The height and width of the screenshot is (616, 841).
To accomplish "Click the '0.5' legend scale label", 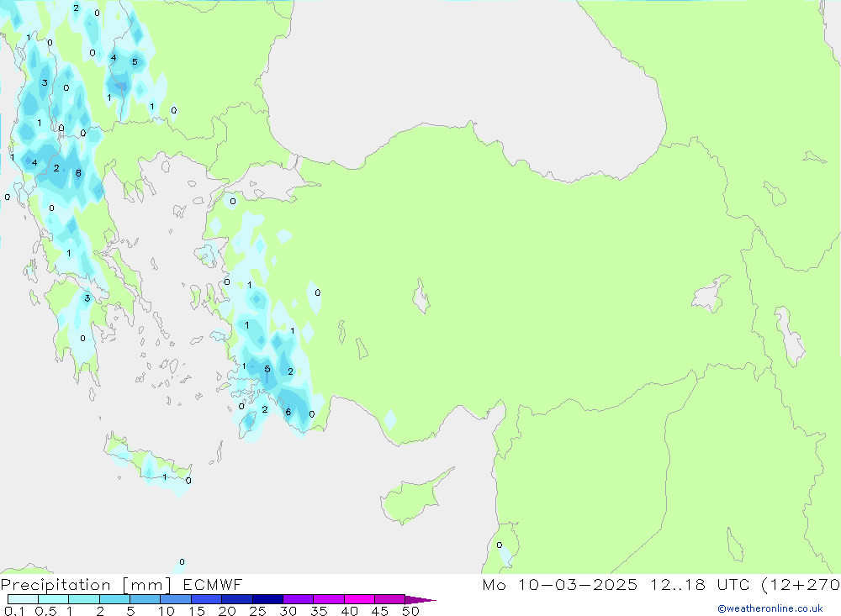I will tap(45, 611).
